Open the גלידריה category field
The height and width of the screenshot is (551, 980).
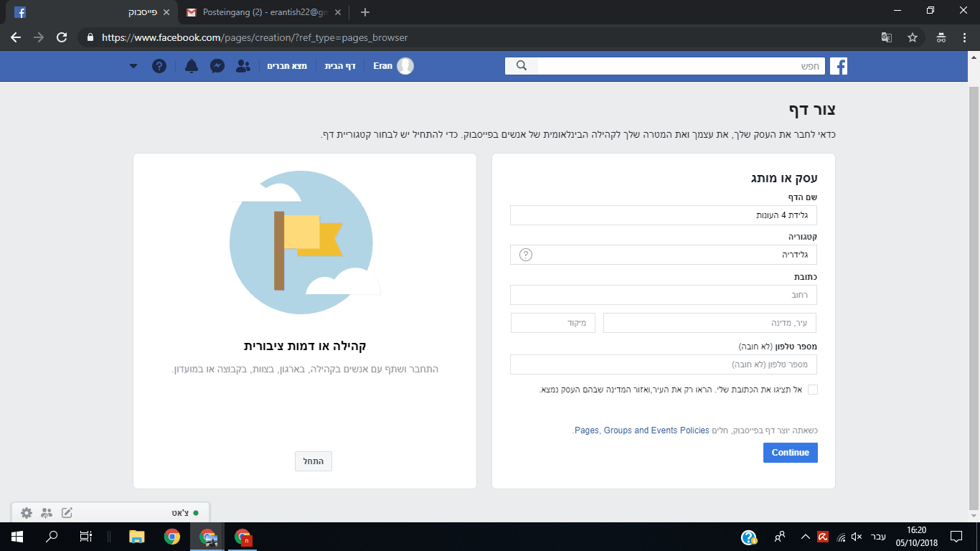pos(664,255)
